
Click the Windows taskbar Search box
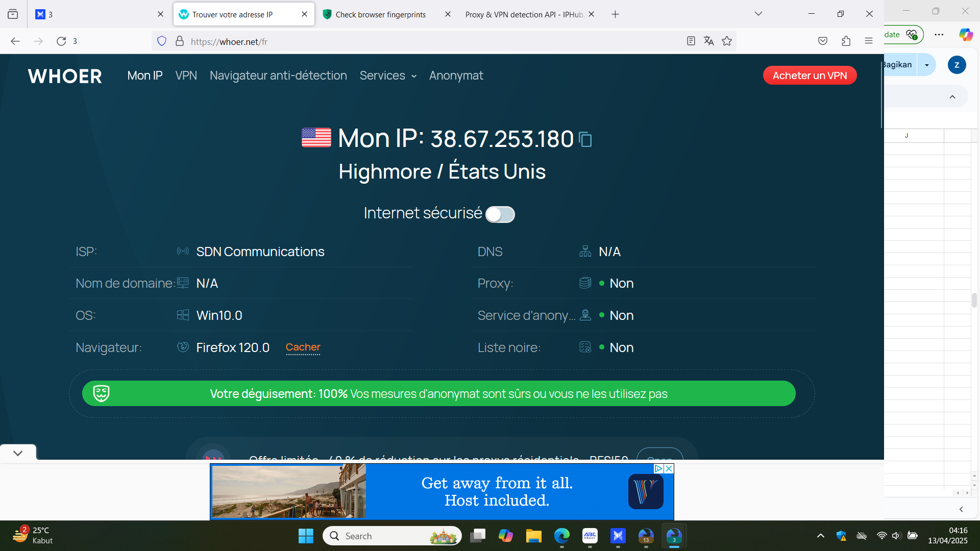pos(392,536)
